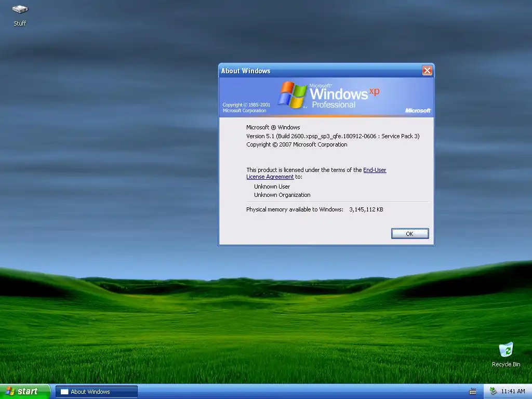Click the on-screen keyboard tray icon
Image resolution: width=532 pixels, height=399 pixels.
pos(473,392)
